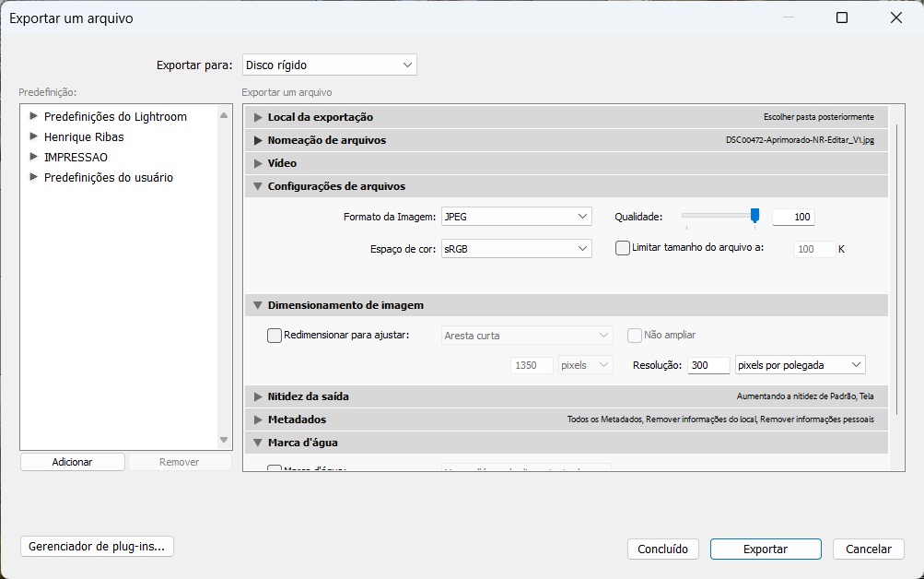
Task: Open the Exportar para dropdown
Action: pos(329,65)
